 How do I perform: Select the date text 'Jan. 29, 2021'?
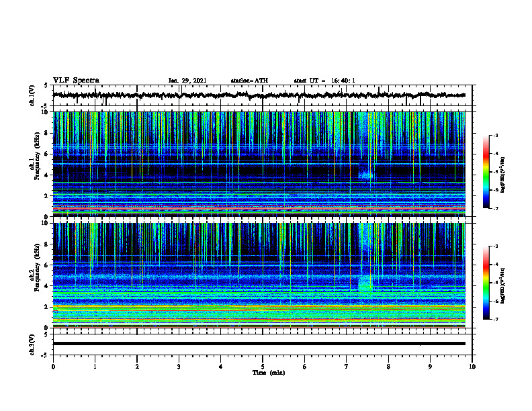[x=187, y=81]
